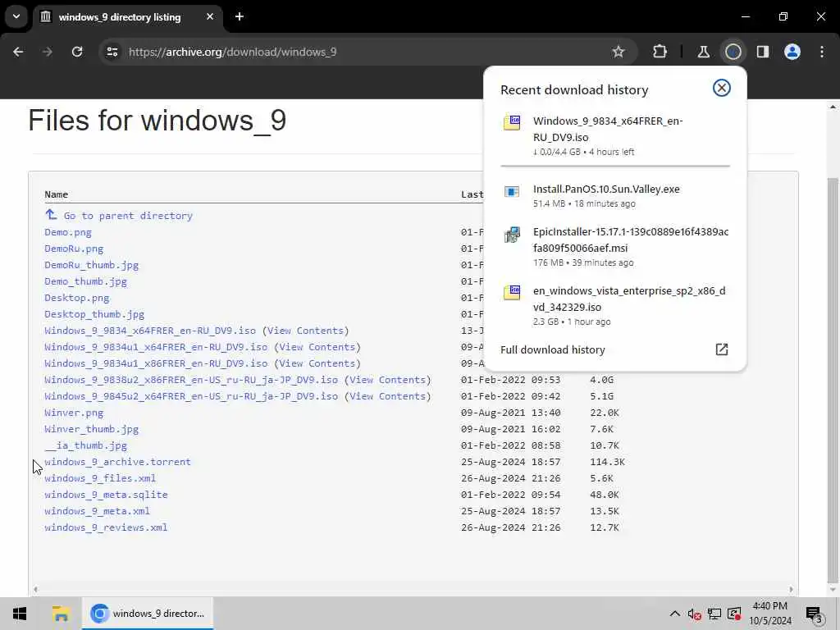This screenshot has height=630, width=840.
Task: Open windows_9_files.xml link
Action: (x=100, y=478)
